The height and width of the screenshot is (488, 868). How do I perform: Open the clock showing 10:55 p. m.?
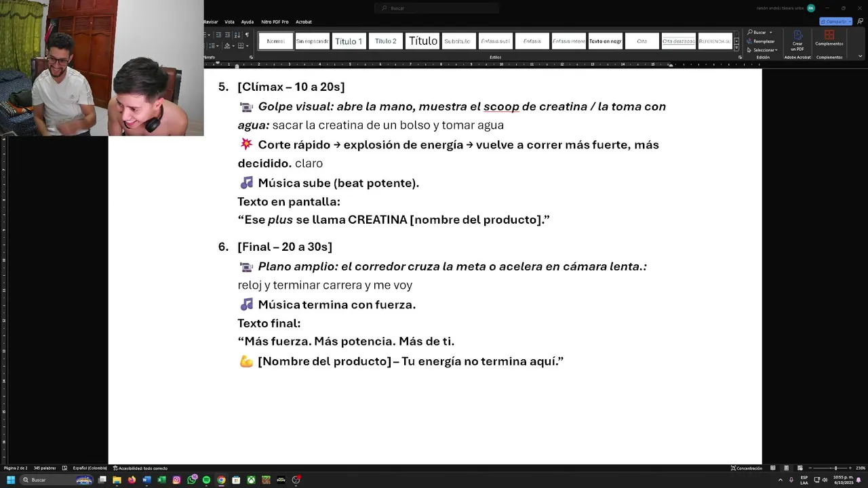point(844,480)
